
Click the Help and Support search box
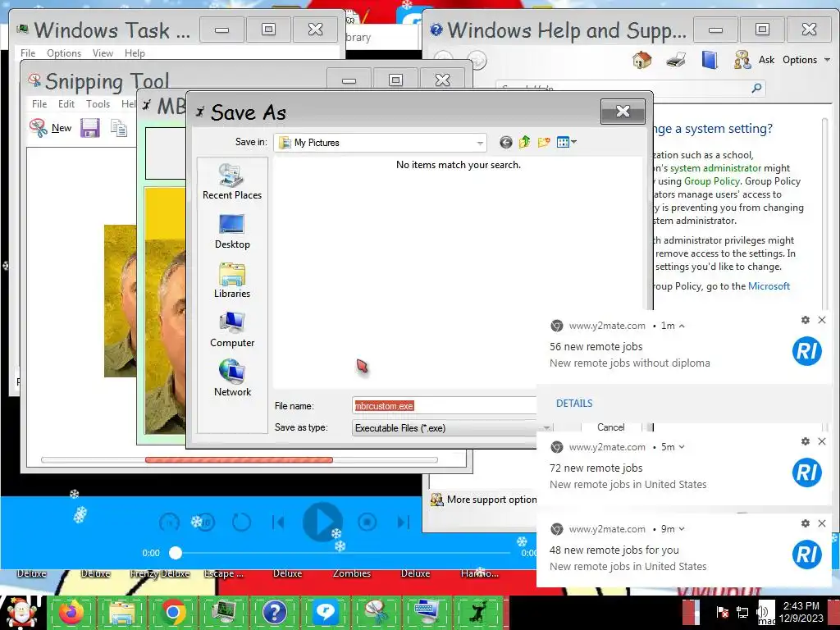pos(624,88)
